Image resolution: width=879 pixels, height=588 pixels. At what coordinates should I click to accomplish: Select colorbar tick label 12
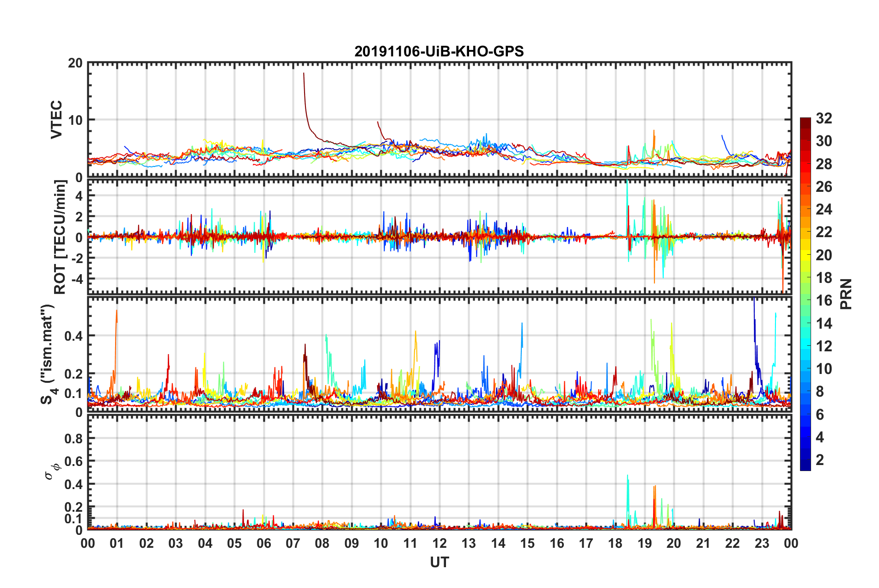(824, 346)
